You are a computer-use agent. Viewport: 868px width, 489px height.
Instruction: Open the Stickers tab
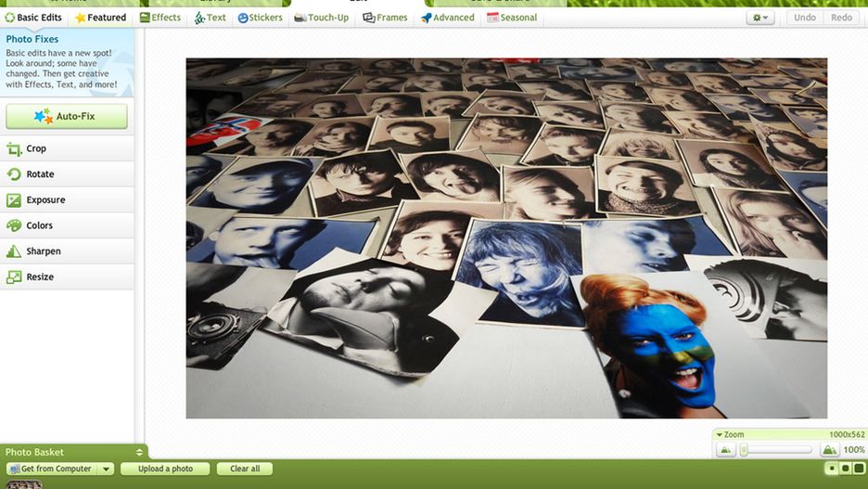[260, 18]
